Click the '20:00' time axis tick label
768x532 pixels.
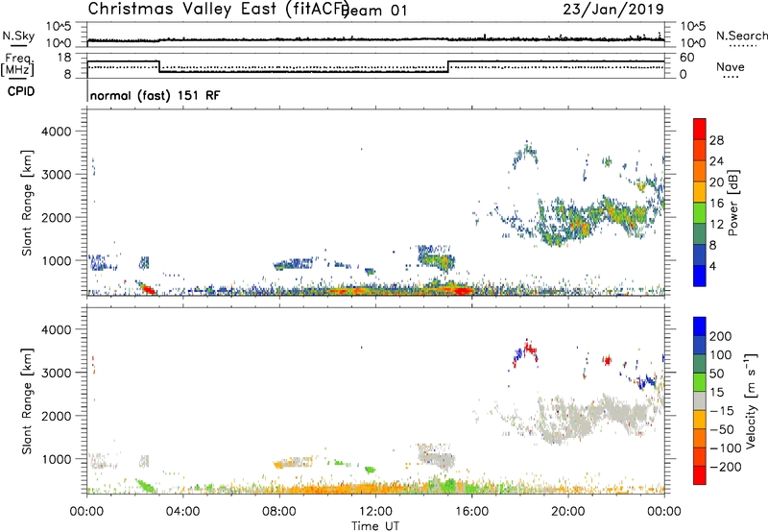click(x=567, y=512)
